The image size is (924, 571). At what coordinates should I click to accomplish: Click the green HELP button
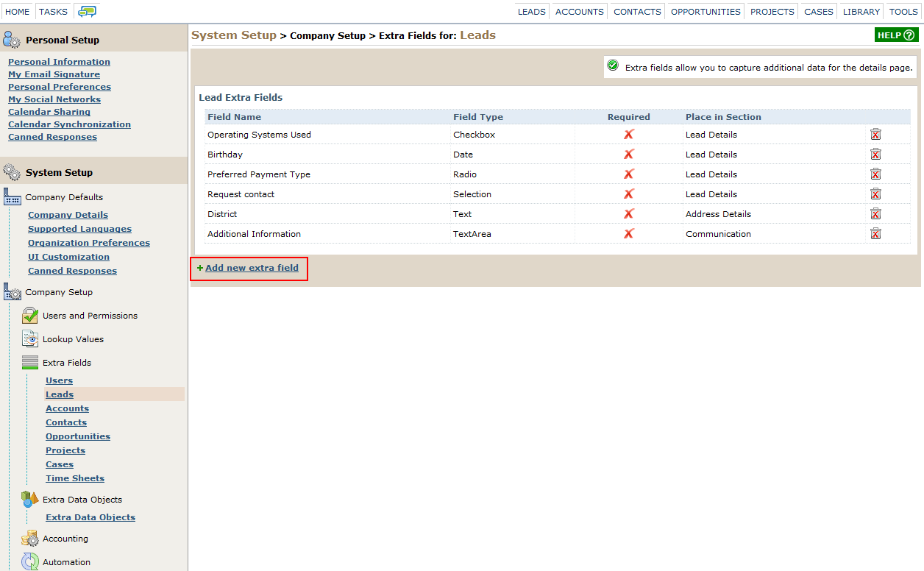coord(897,35)
